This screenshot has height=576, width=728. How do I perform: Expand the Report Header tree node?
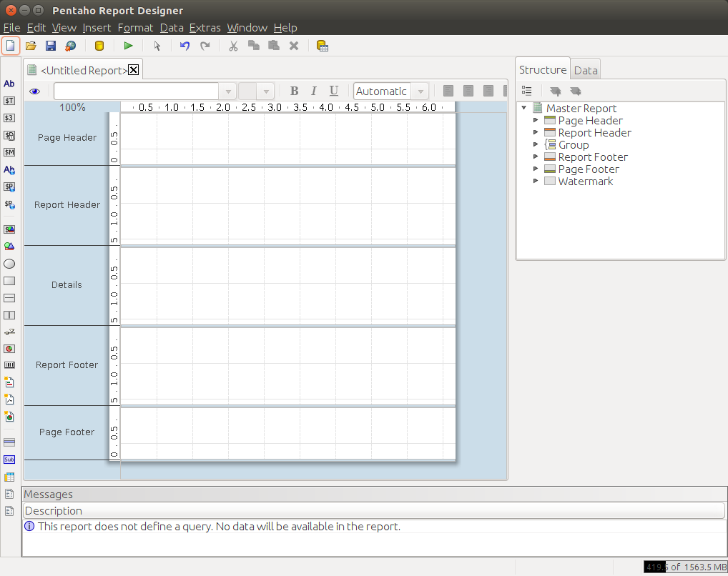tap(536, 132)
